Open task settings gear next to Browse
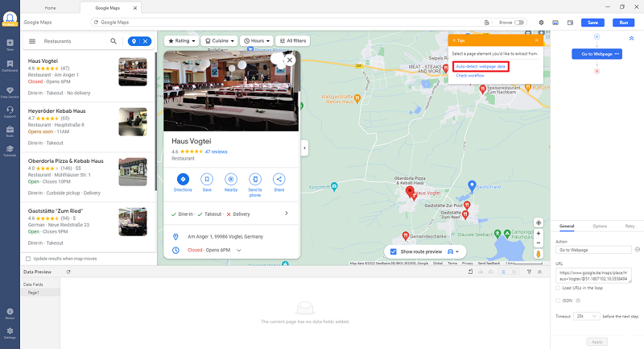 coord(541,23)
